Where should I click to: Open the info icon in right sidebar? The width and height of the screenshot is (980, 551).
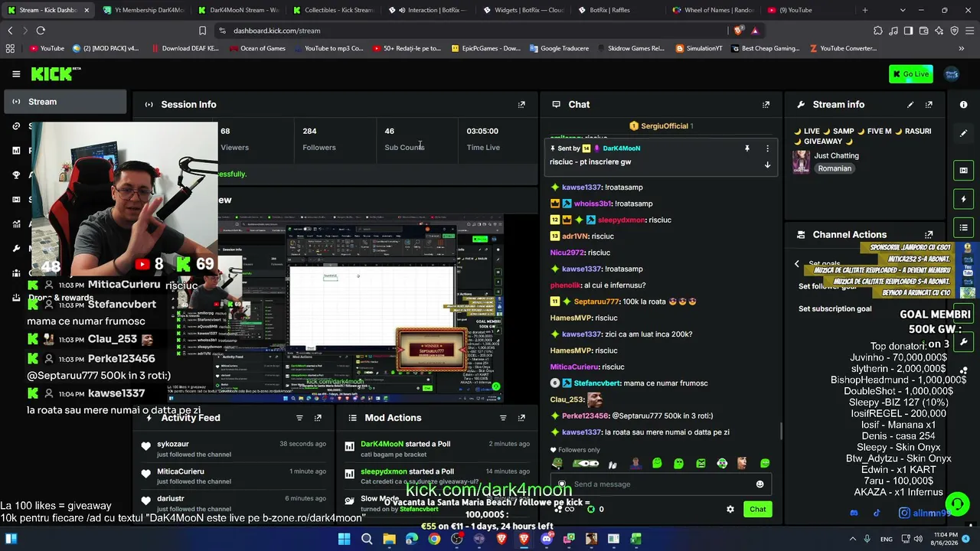(963, 105)
